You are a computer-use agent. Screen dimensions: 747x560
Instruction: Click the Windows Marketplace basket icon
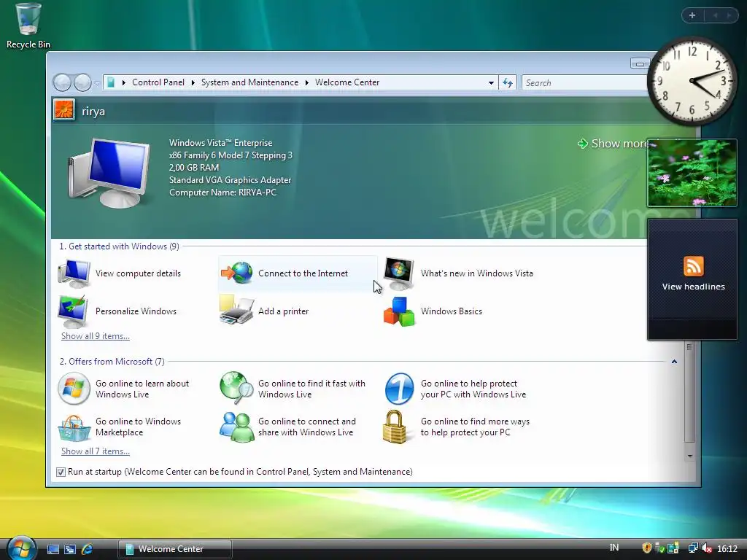click(74, 427)
